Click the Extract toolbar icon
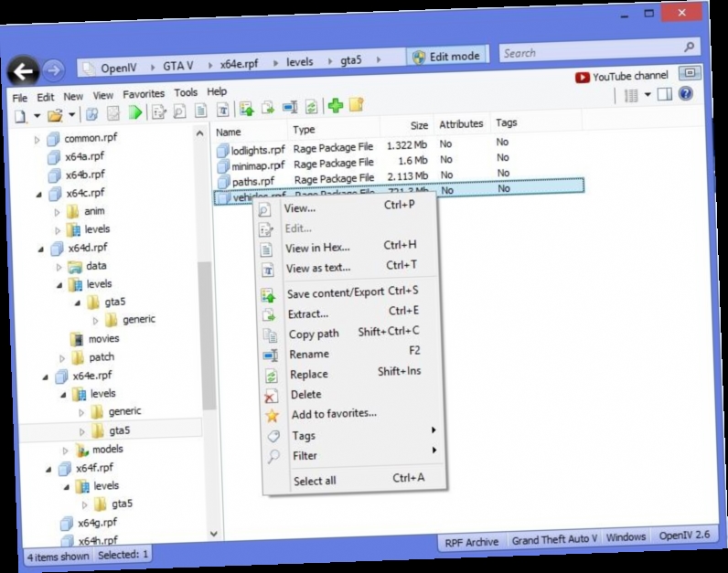This screenshot has height=573, width=728. coord(268,109)
